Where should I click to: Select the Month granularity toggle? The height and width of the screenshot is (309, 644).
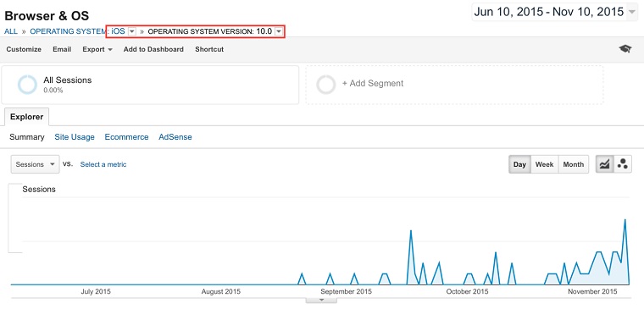(574, 164)
